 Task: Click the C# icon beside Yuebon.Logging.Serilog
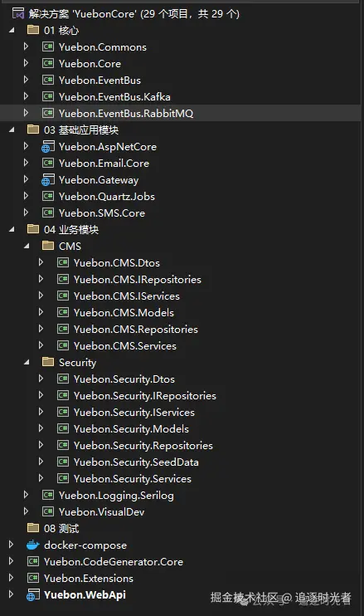click(x=48, y=495)
